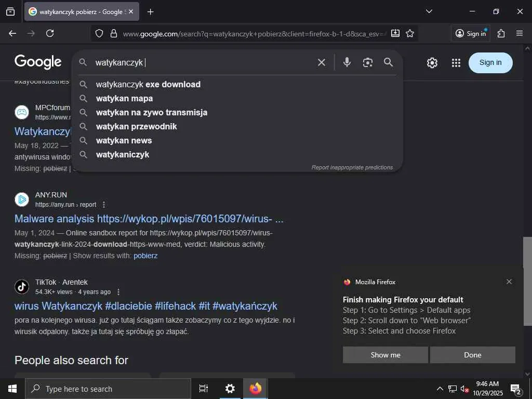Open the Action Center notifications icon

click(515, 389)
